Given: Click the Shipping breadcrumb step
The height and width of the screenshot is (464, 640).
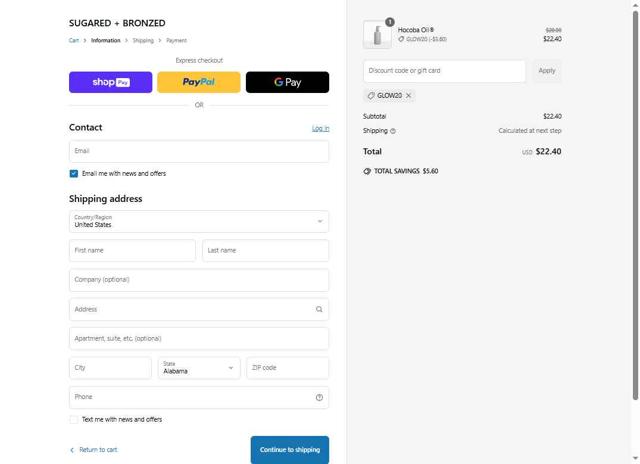Looking at the screenshot, I should click(143, 40).
